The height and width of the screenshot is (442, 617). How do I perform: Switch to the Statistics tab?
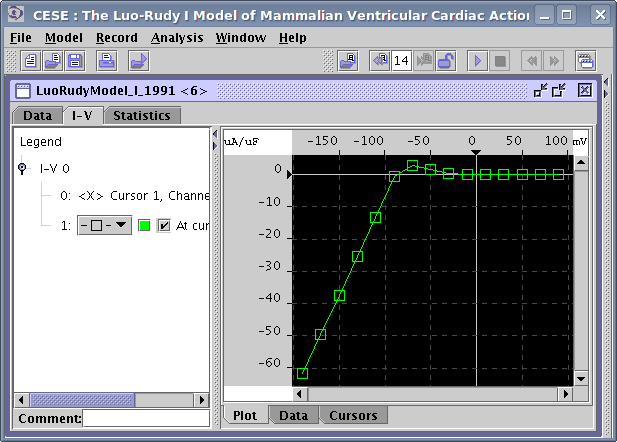point(141,115)
